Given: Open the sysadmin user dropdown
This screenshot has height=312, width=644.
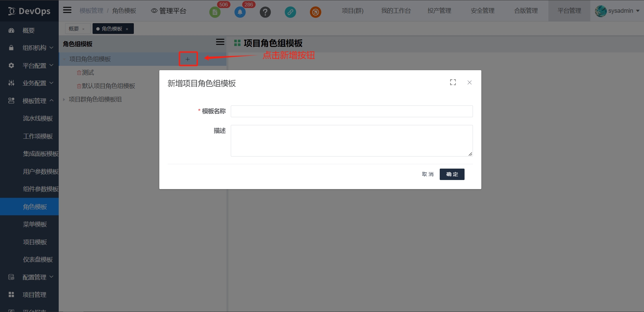Looking at the screenshot, I should 638,11.
